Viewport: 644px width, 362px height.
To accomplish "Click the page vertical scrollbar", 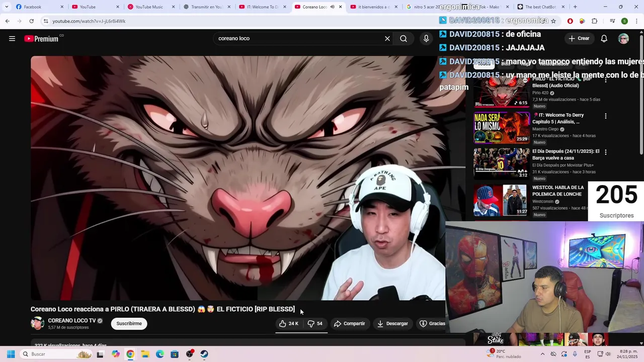I will [641, 96].
